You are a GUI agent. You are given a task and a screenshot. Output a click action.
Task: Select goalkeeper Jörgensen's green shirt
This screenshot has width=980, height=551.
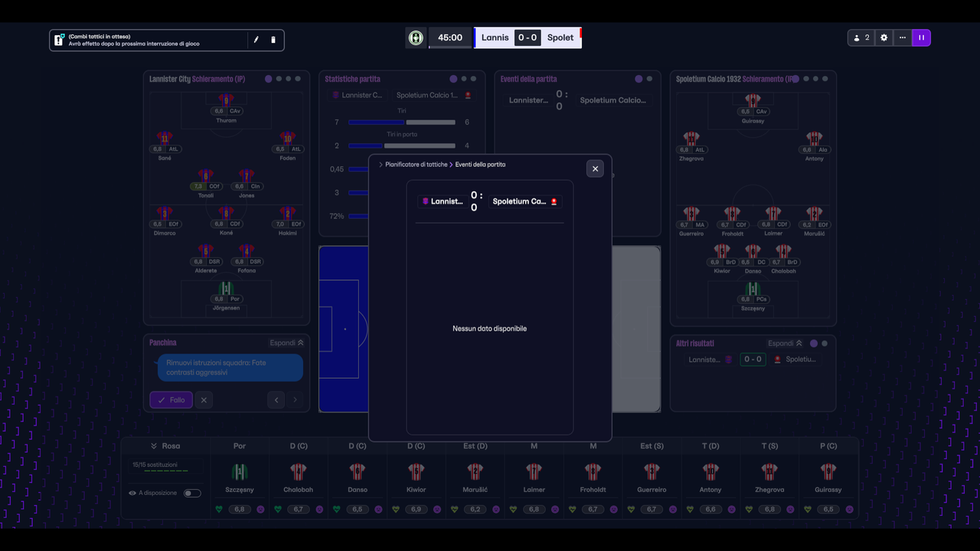[x=226, y=288]
